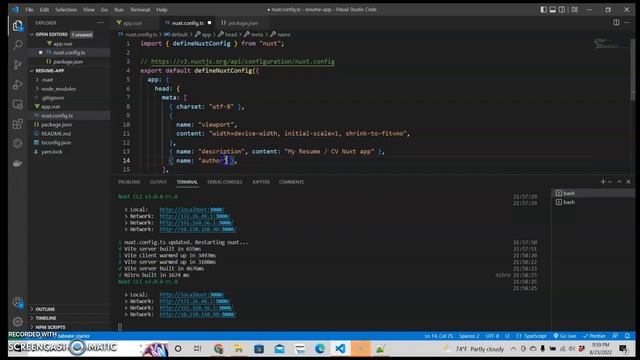The width and height of the screenshot is (640, 360).
Task: Toggle the bottom panel layout button
Action: (553, 9)
